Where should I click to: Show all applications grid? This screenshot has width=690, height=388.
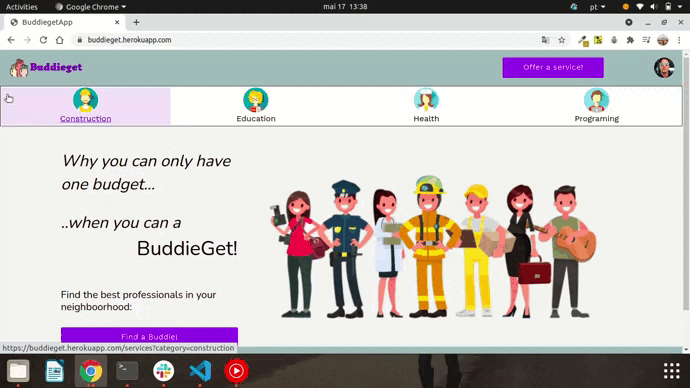[x=672, y=371]
